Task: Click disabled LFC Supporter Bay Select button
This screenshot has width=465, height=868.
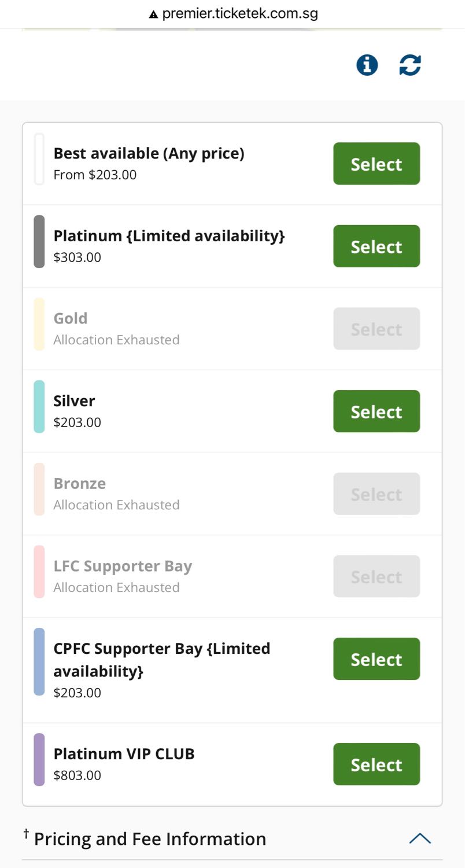Action: pos(377,576)
